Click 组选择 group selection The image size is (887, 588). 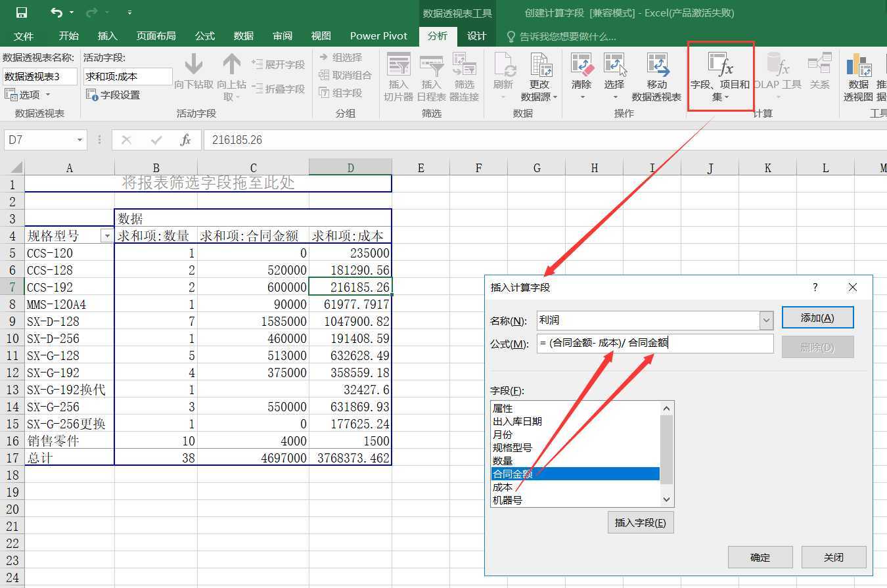click(x=340, y=57)
